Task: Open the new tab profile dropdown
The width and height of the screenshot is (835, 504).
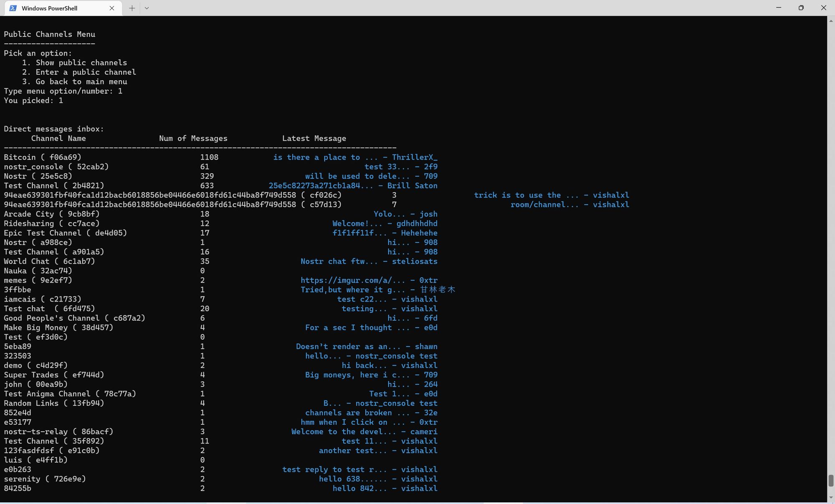Action: pyautogui.click(x=147, y=8)
